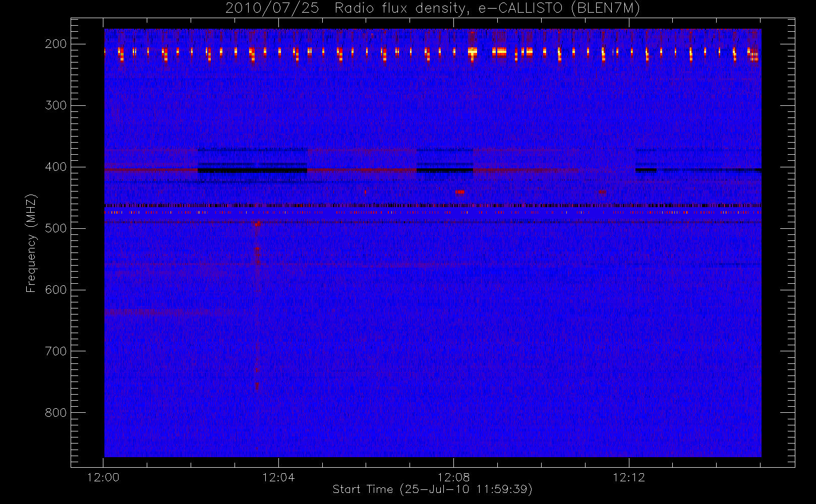816x504 pixels.
Task: Select the 500 frequency axis label
Action: (56, 228)
